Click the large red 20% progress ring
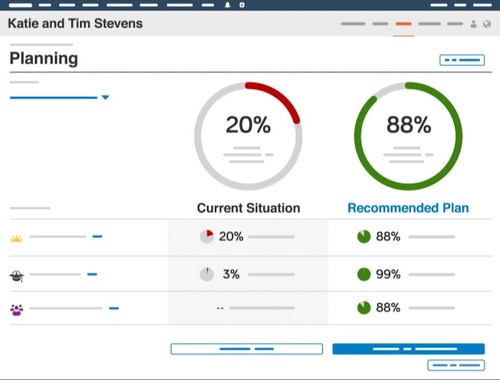 [x=248, y=136]
